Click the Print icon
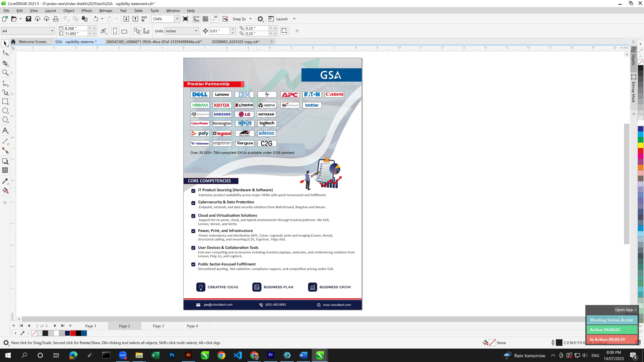The height and width of the screenshot is (362, 644). [56, 19]
